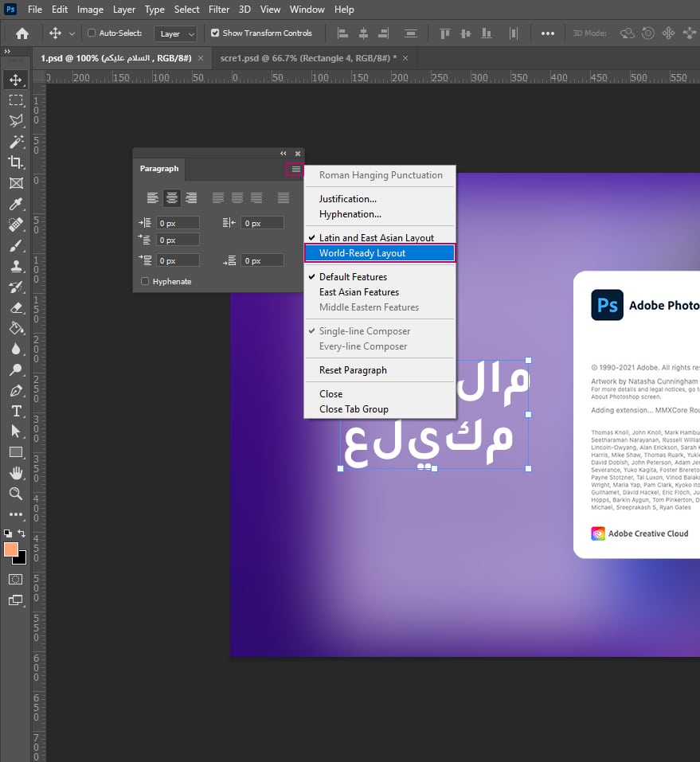Select the Rectangular Marquee tool
Image resolution: width=700 pixels, height=762 pixels.
click(x=16, y=100)
